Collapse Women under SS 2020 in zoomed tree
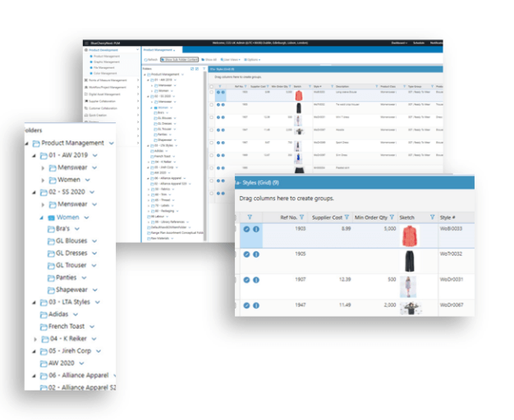This screenshot has width=514, height=420. point(42,217)
